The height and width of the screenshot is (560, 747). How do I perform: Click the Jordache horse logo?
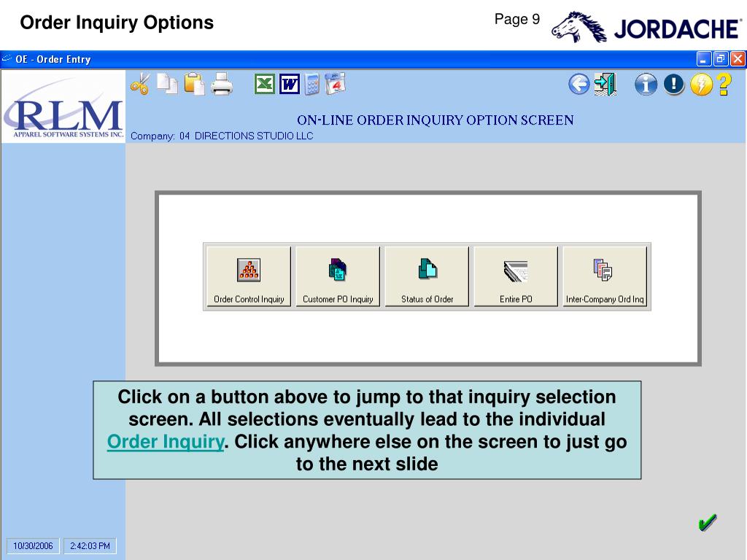point(578,28)
